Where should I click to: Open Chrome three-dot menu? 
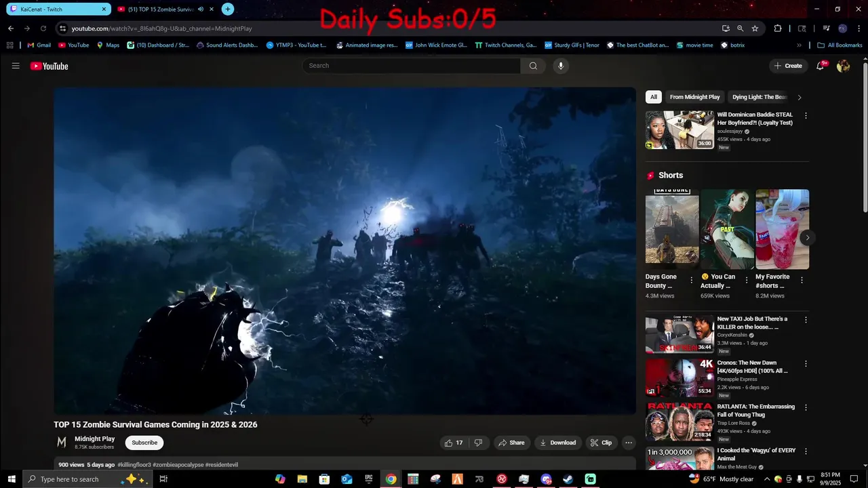859,28
